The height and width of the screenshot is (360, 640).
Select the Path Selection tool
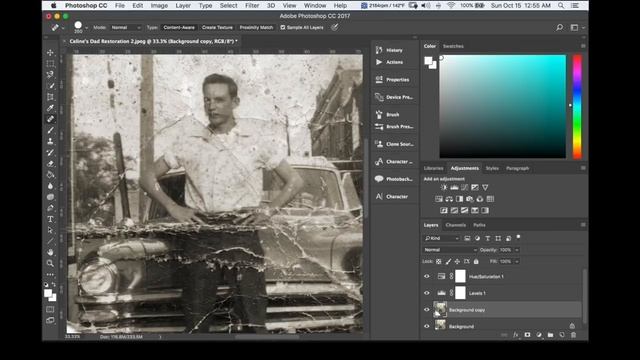point(50,230)
